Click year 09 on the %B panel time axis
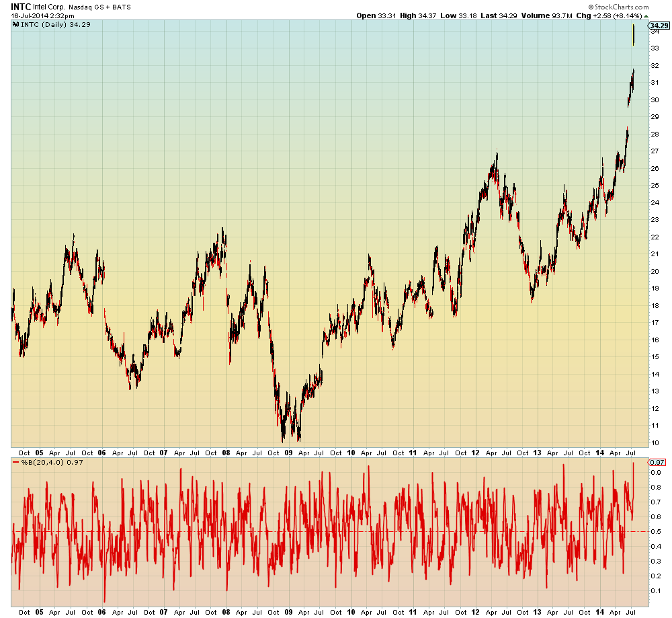 288,612
